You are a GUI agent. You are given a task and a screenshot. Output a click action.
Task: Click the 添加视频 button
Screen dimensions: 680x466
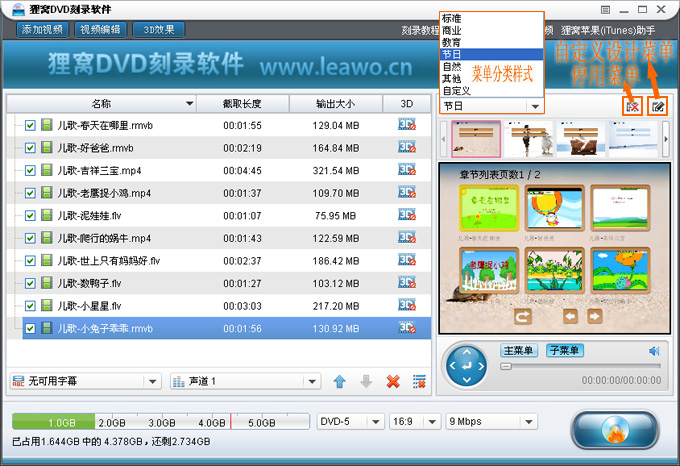pos(42,29)
